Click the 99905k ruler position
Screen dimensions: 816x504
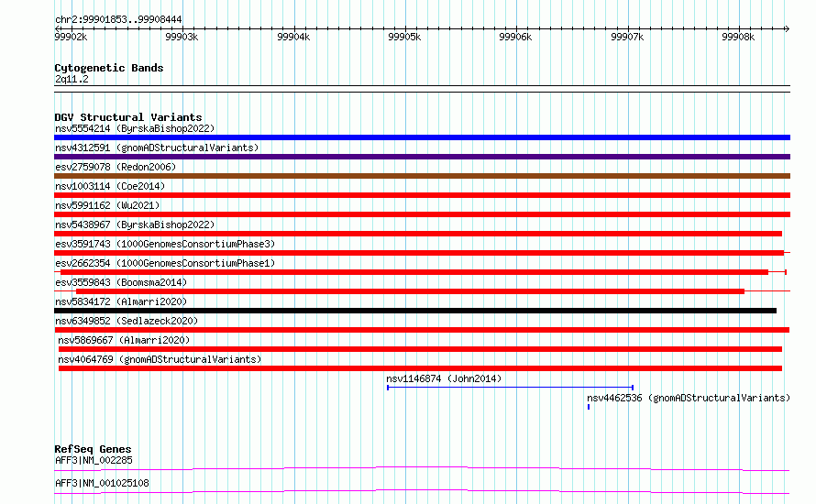pos(404,37)
